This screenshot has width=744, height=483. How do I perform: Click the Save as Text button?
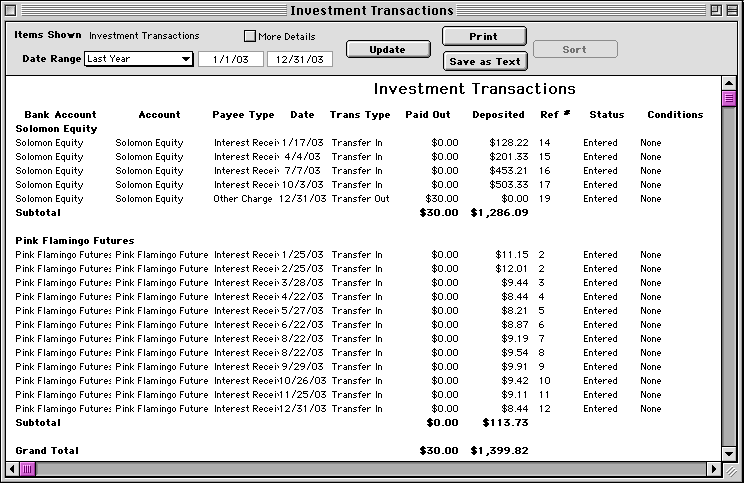pos(485,61)
